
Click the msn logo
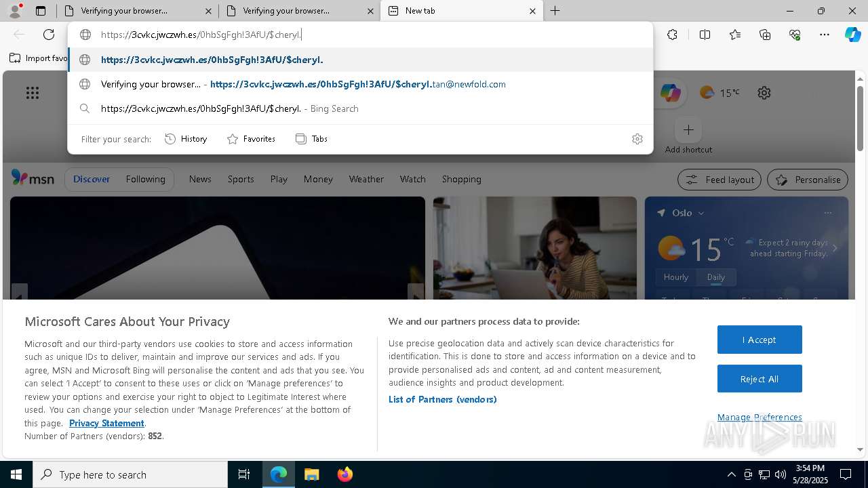[33, 178]
